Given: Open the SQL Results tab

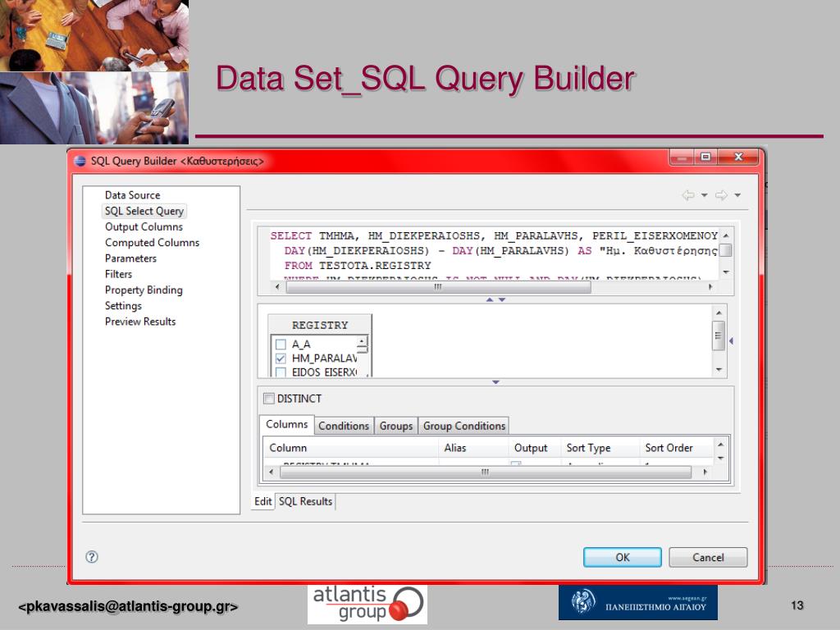Looking at the screenshot, I should click(305, 501).
